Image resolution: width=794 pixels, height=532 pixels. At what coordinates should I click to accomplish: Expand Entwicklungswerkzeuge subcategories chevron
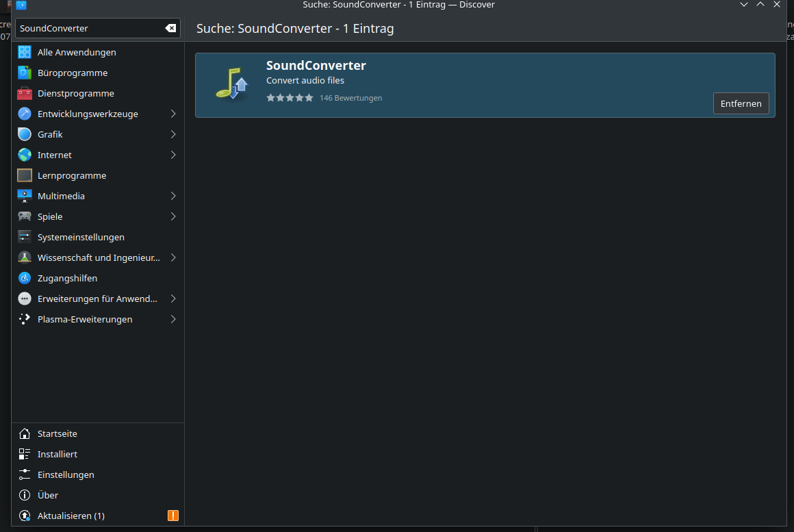click(x=173, y=114)
